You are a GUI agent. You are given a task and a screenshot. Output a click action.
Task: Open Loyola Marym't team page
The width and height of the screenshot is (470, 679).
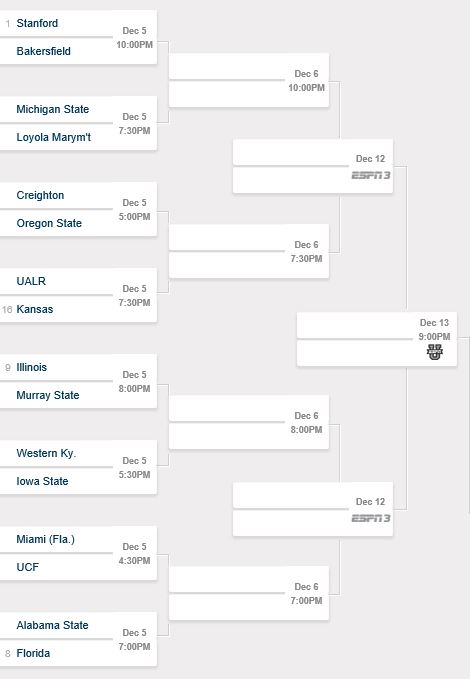pos(54,137)
